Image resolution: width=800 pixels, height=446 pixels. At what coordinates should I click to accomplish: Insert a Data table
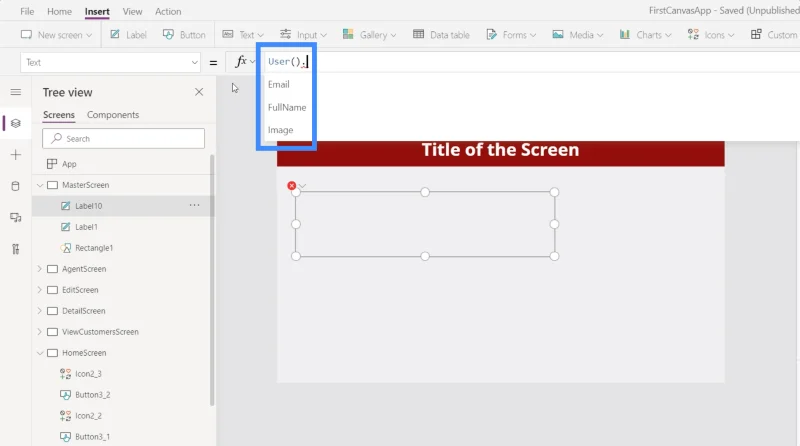click(x=441, y=35)
